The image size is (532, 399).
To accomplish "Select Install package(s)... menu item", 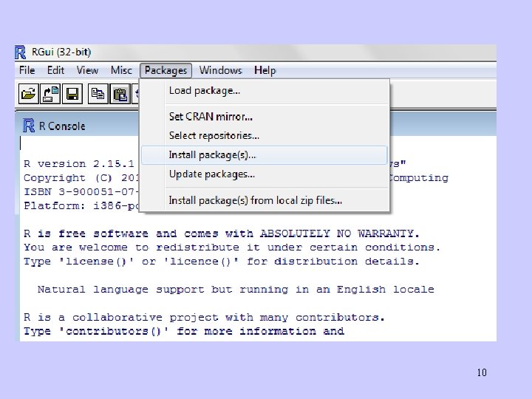I will click(x=265, y=155).
